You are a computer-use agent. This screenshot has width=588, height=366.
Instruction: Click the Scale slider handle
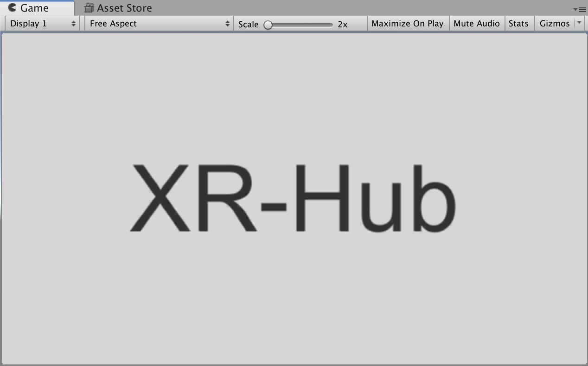tap(268, 25)
